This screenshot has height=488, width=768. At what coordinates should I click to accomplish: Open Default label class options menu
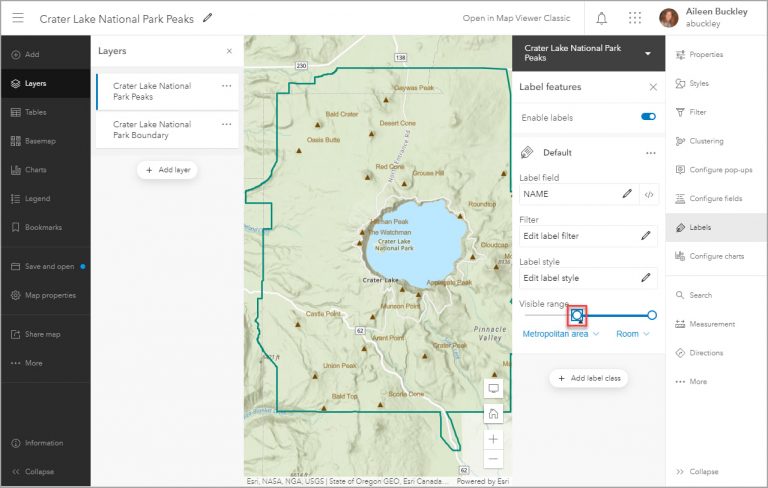(650, 153)
